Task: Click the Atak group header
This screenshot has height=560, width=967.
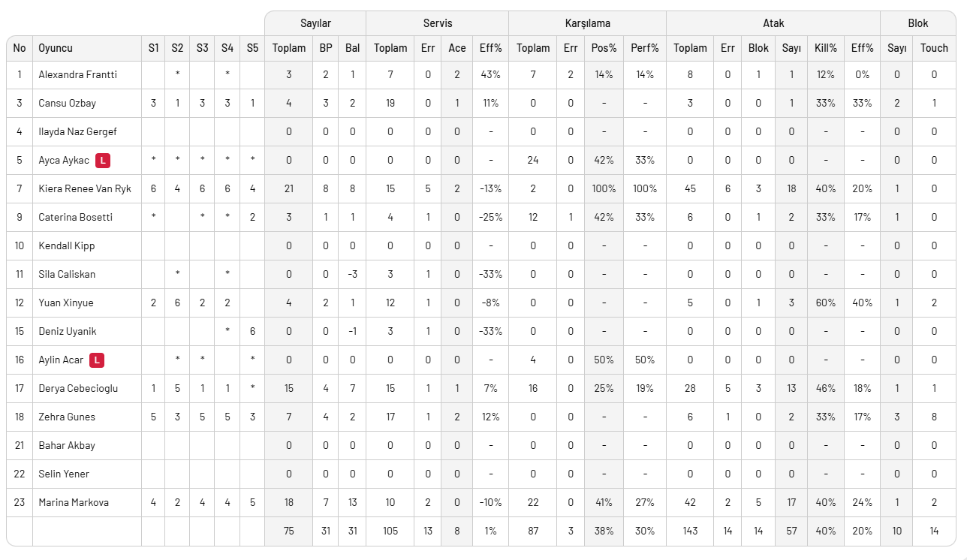Action: 773,23
